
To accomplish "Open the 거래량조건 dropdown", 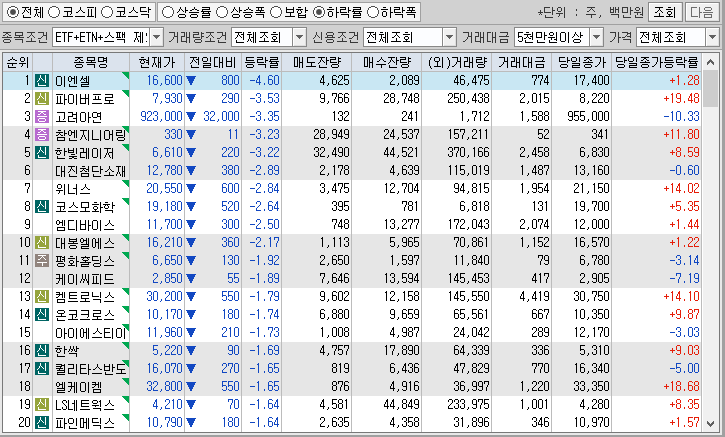I will (x=300, y=37).
